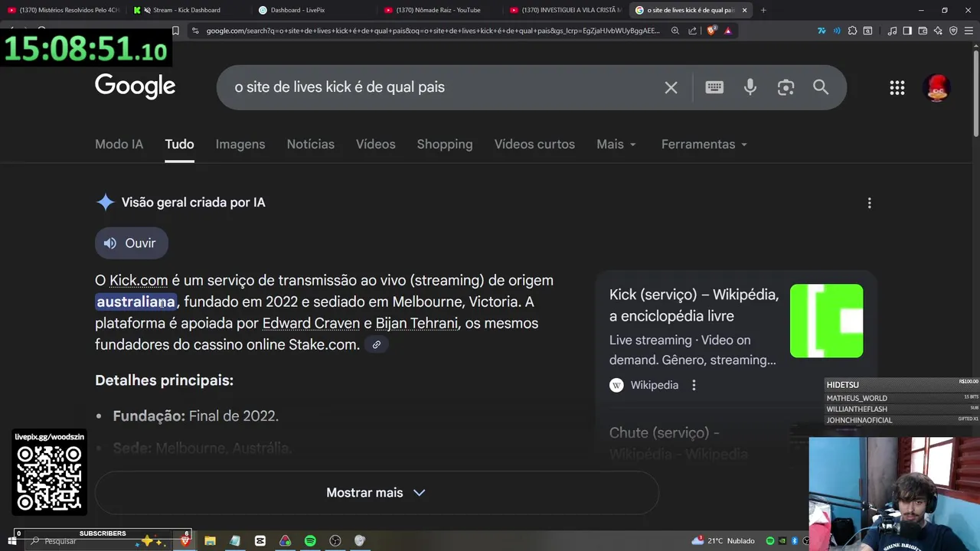Viewport: 980px width, 551px height.
Task: Click the browser address bar URL
Action: [x=433, y=31]
